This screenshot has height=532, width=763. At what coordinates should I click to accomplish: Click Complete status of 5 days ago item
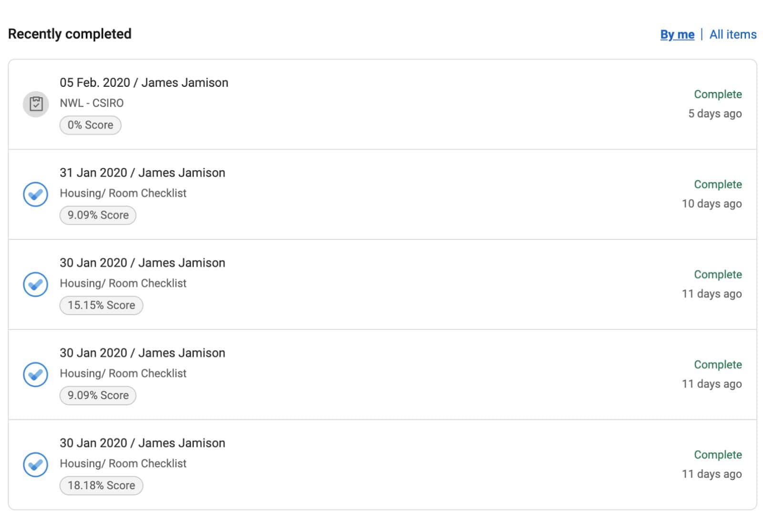click(717, 94)
